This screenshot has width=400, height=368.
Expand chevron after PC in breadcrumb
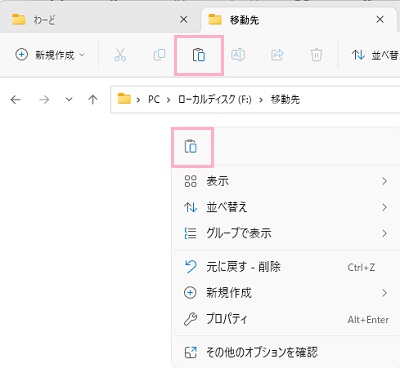click(169, 100)
